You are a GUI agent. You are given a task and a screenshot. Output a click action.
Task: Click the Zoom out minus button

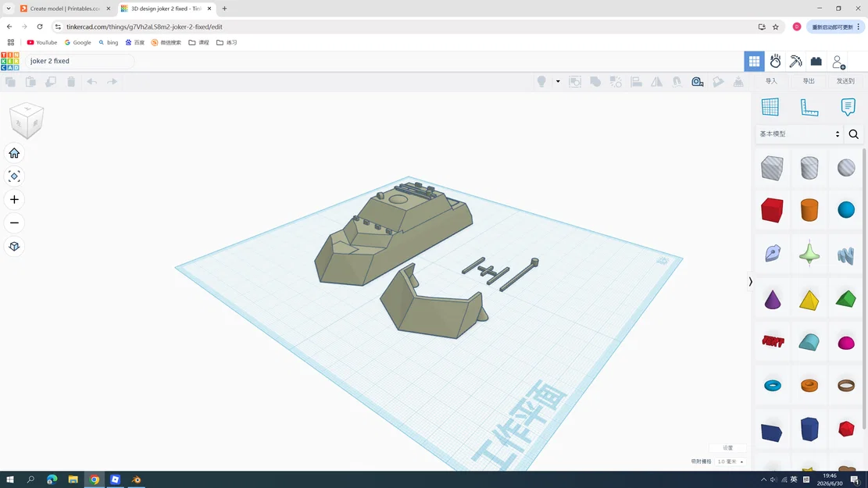tap(14, 223)
